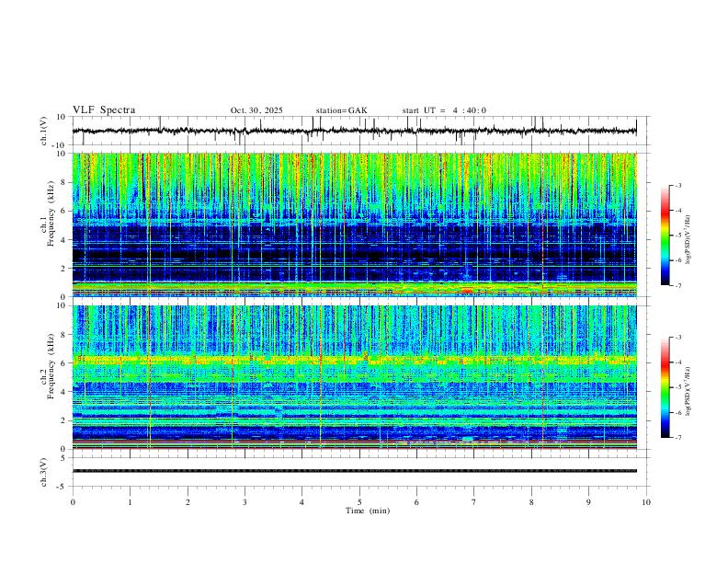Click the ch.2 spectrogram plot
728x563 pixels.
(355, 377)
